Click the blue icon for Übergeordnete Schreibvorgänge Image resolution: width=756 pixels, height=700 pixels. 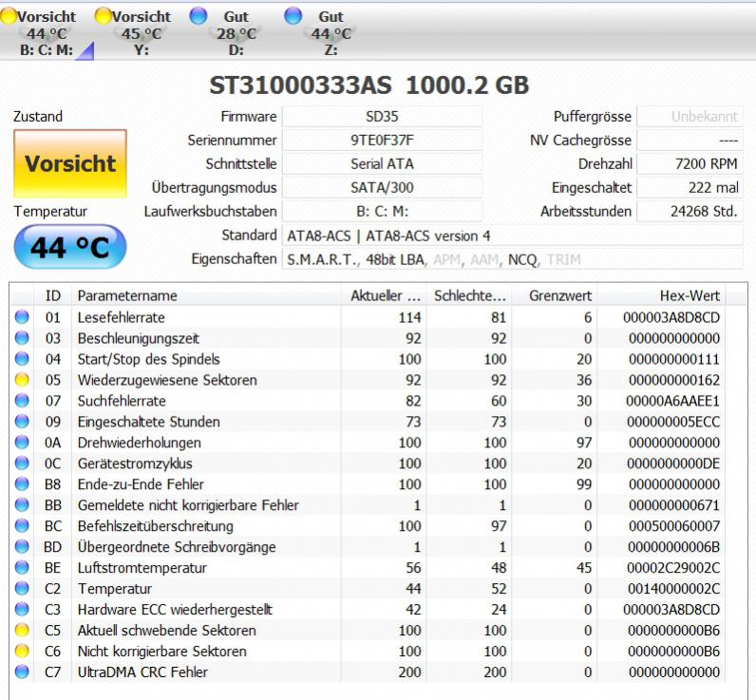click(x=22, y=546)
